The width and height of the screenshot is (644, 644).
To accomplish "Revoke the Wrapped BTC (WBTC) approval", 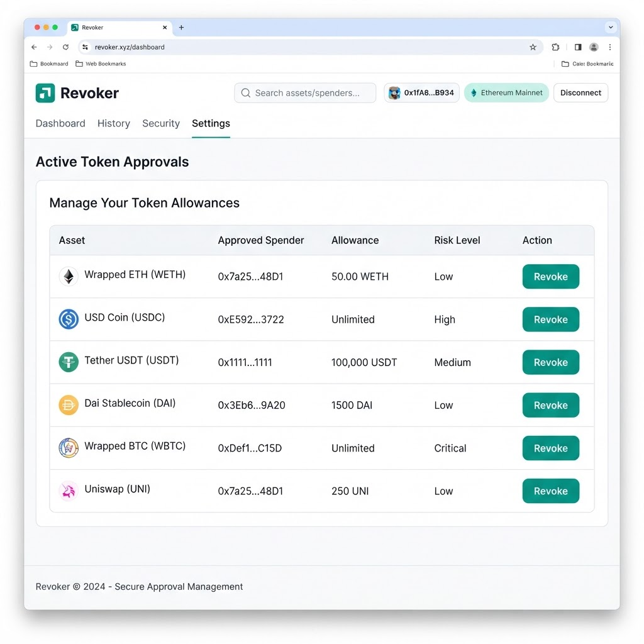I will (x=551, y=448).
